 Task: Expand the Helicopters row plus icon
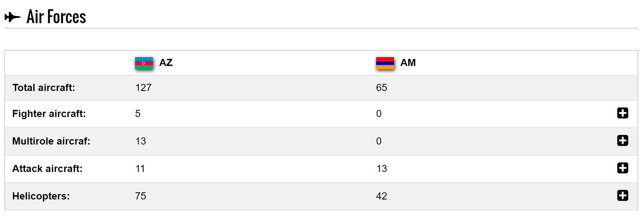[x=623, y=196]
